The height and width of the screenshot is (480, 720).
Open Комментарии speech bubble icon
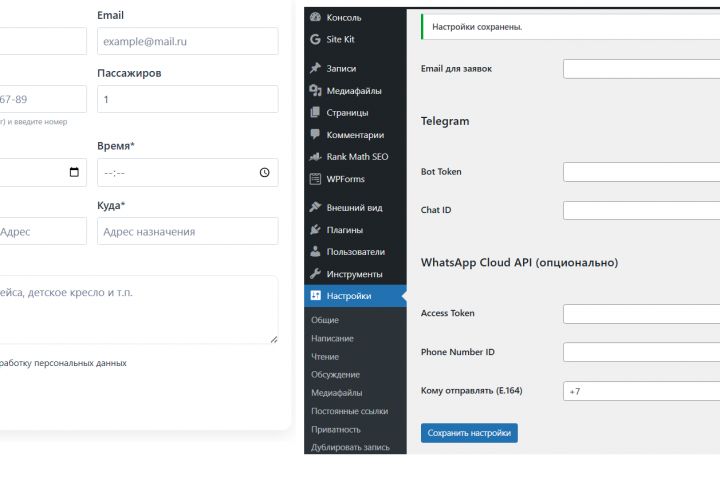point(316,134)
